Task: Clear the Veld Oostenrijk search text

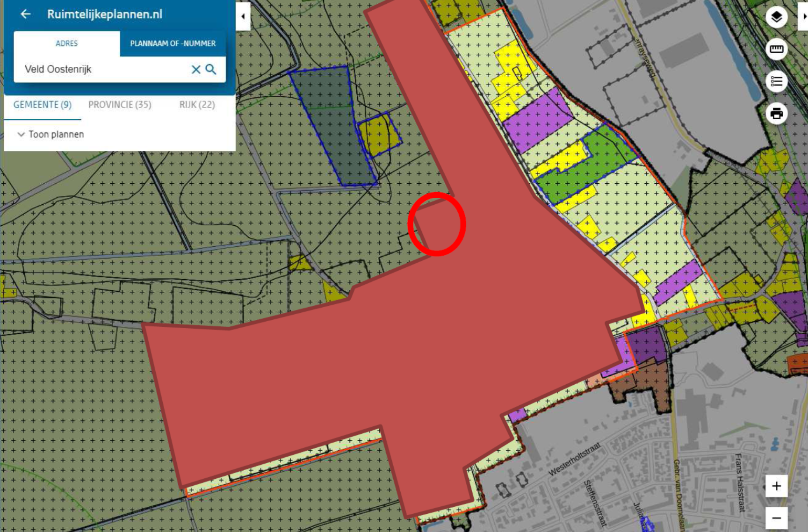Action: (196, 69)
